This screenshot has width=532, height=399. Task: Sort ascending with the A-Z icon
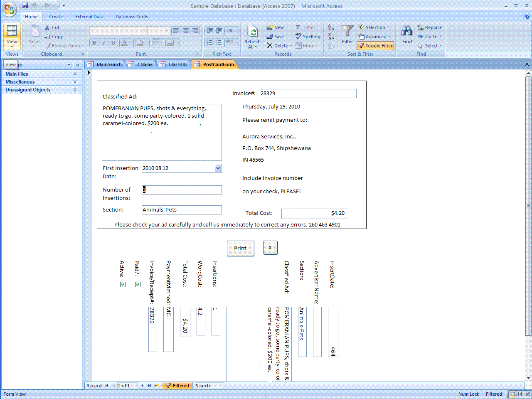331,27
